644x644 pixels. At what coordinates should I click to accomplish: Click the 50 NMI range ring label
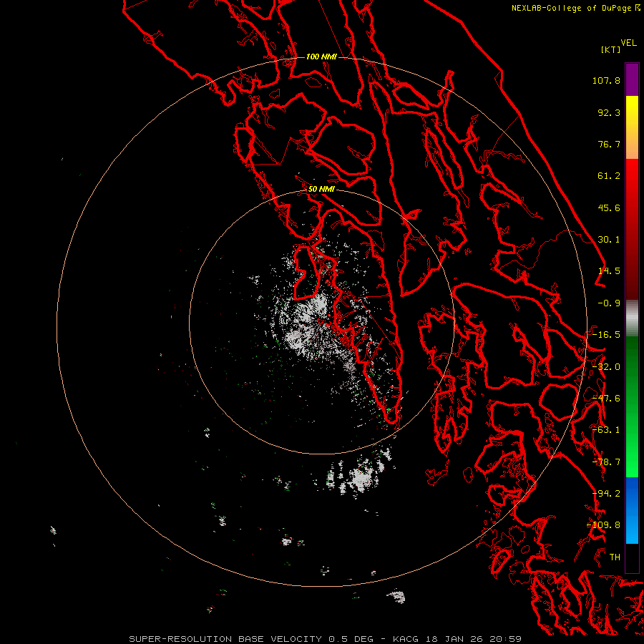click(x=321, y=189)
